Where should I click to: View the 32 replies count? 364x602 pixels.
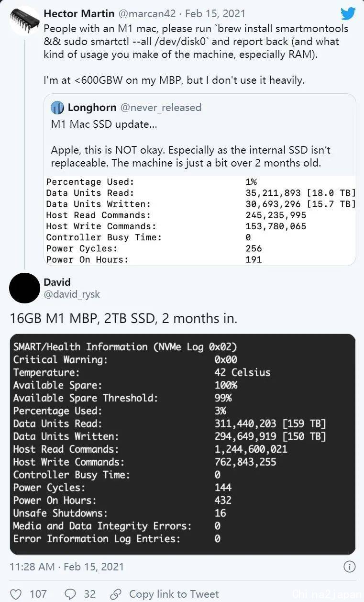[x=90, y=594]
